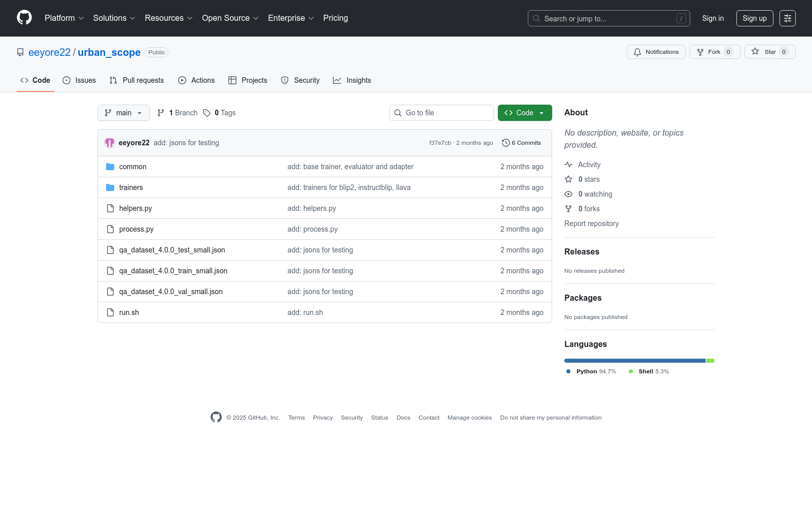
Task: Switch to the Projects tab
Action: [248, 80]
